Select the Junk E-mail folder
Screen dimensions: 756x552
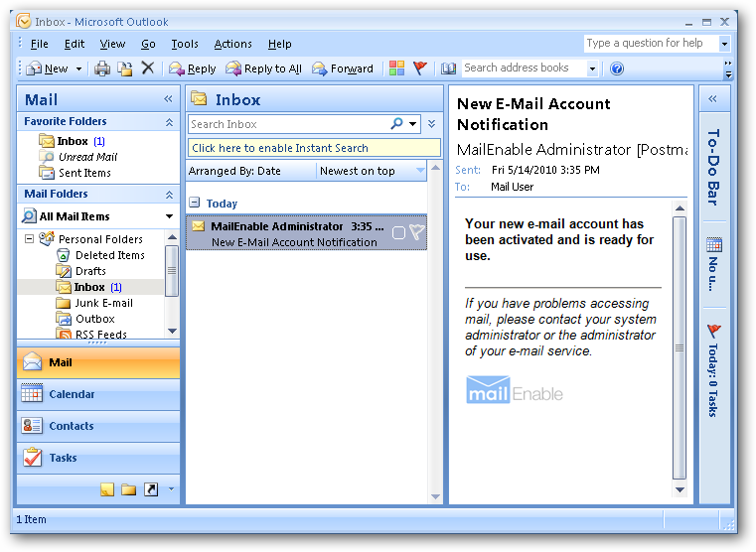(x=94, y=303)
